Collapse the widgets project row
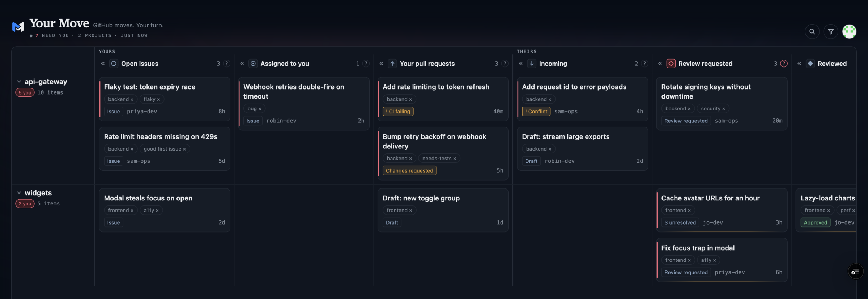 click(x=19, y=193)
